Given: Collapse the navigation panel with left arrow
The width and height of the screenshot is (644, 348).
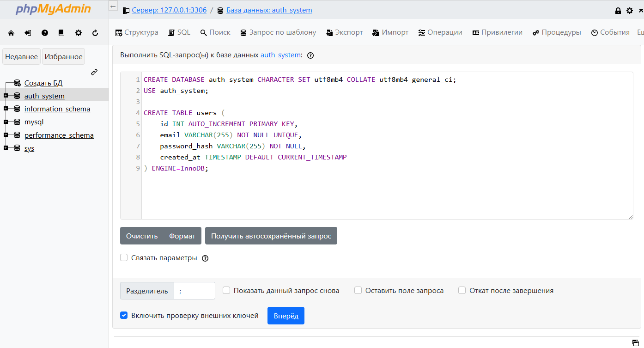Looking at the screenshot, I should pyautogui.click(x=113, y=6).
